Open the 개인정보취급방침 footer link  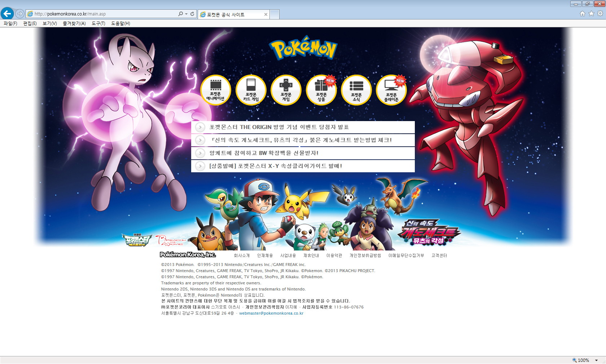[x=365, y=256]
